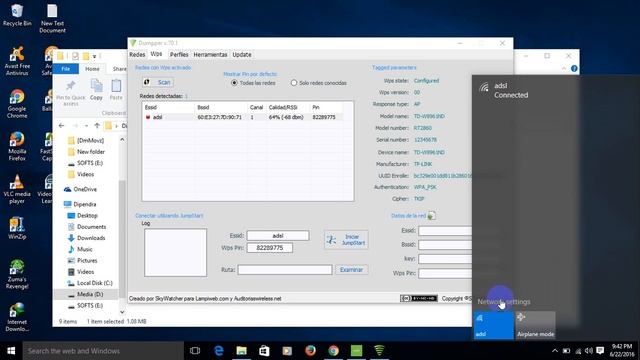
Task: Click the navigation pane scroll down arrow
Action: coord(122,312)
